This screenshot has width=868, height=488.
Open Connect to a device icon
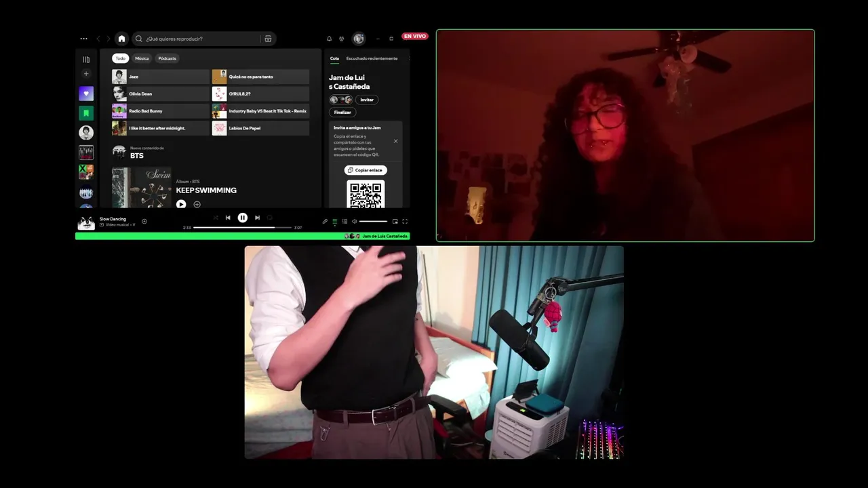click(x=344, y=221)
